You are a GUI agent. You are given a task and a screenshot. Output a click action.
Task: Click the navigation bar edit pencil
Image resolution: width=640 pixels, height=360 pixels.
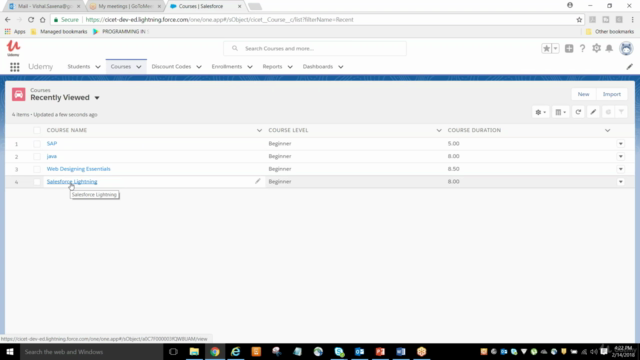point(629,67)
